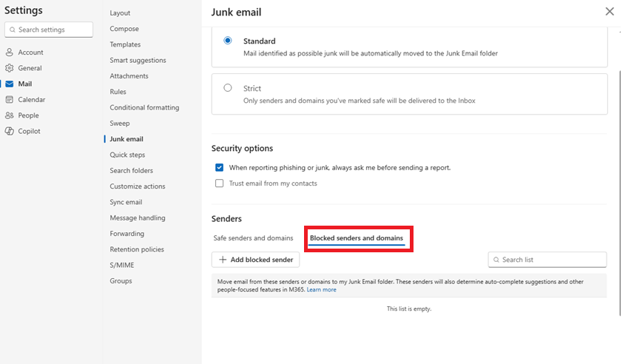This screenshot has width=631, height=364.
Task: Open the Compose settings page
Action: click(x=124, y=29)
